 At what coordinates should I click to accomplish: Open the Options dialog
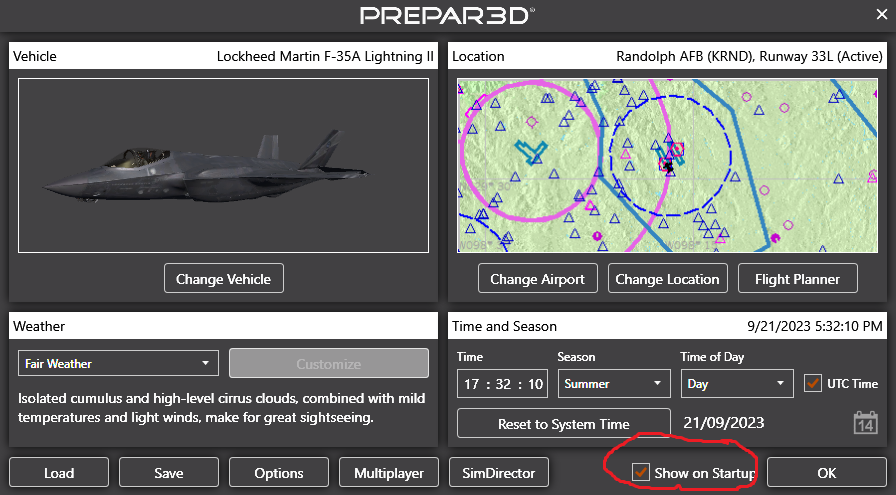[x=279, y=473]
